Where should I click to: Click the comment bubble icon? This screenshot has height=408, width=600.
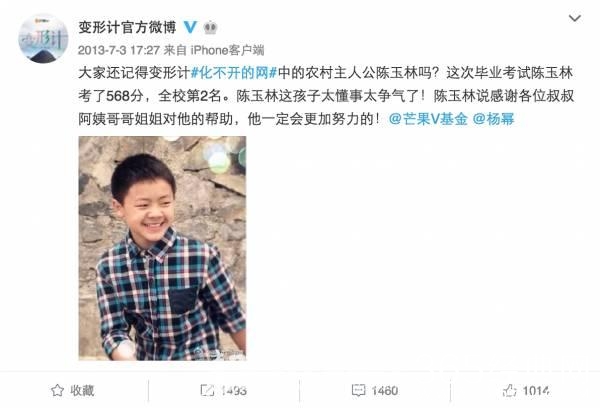358,390
